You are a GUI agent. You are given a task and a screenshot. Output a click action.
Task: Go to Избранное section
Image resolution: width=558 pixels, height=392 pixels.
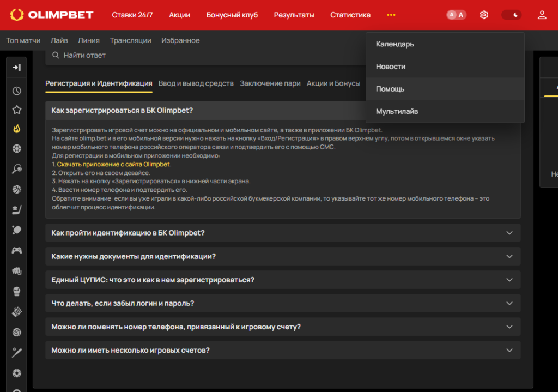point(180,40)
